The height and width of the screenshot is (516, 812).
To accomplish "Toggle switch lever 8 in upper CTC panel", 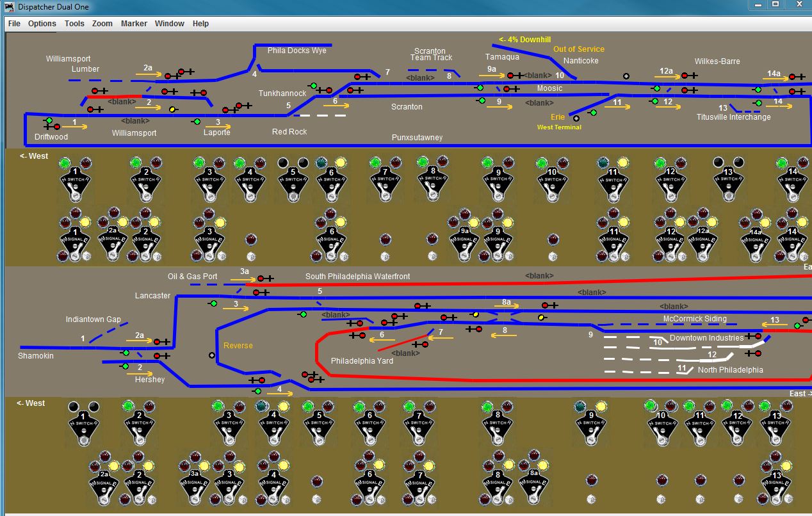I will [434, 184].
